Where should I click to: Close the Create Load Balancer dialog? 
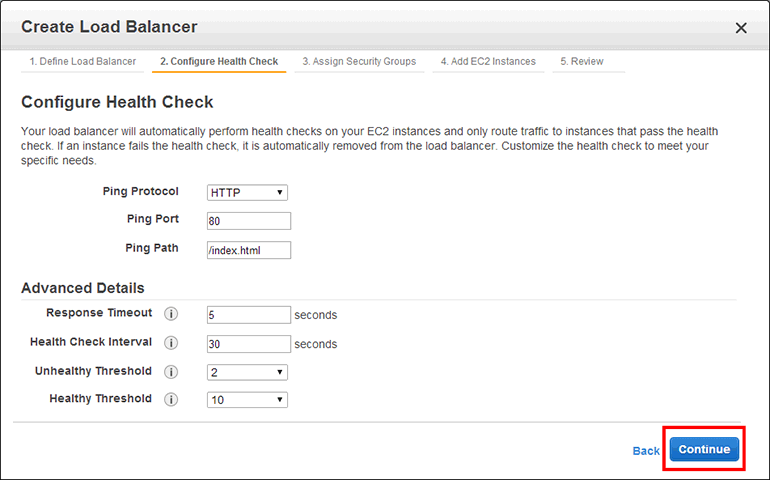(x=741, y=28)
